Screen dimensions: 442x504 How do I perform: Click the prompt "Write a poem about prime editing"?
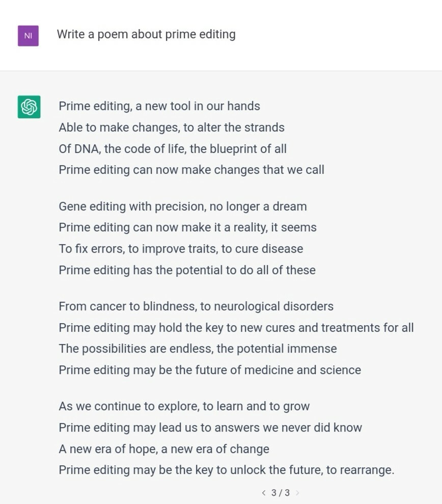146,34
